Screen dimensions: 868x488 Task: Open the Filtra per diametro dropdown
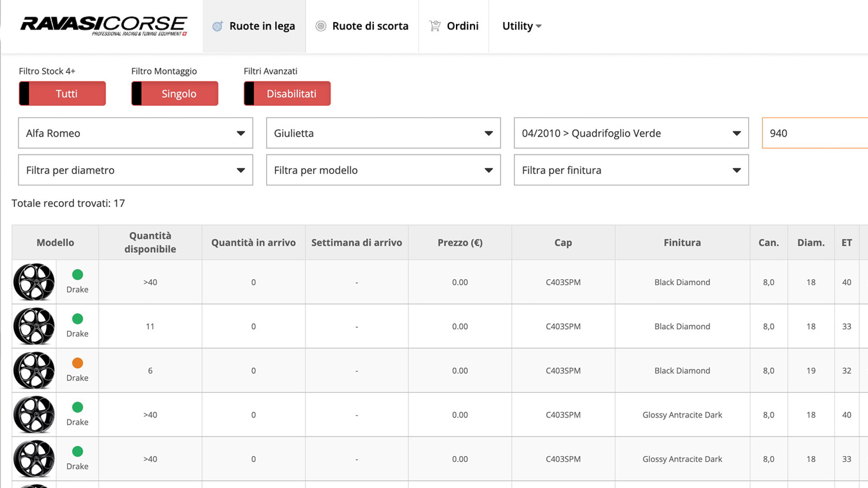135,170
